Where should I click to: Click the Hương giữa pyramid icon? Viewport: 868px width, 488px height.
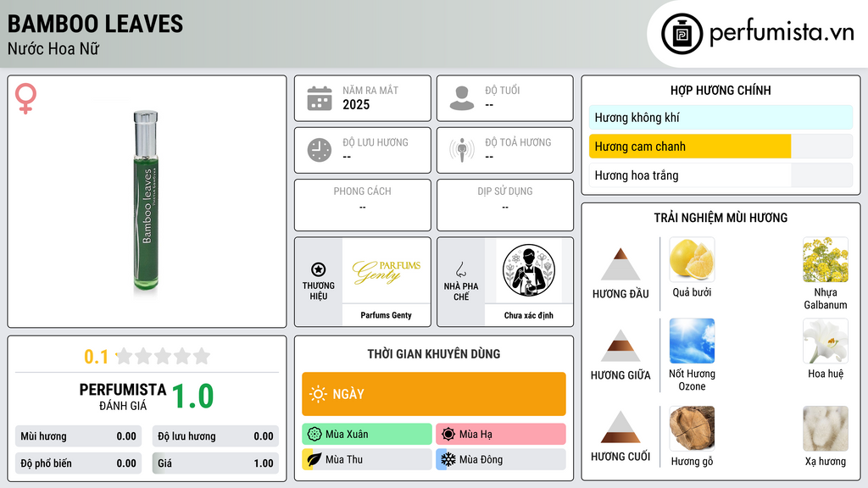620,346
